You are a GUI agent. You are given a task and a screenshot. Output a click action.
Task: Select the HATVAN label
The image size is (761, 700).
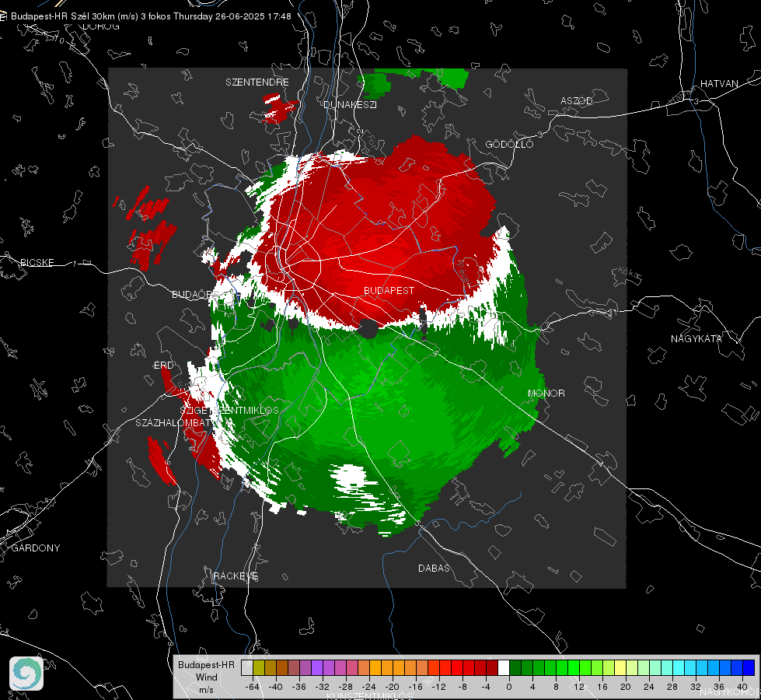tap(719, 83)
